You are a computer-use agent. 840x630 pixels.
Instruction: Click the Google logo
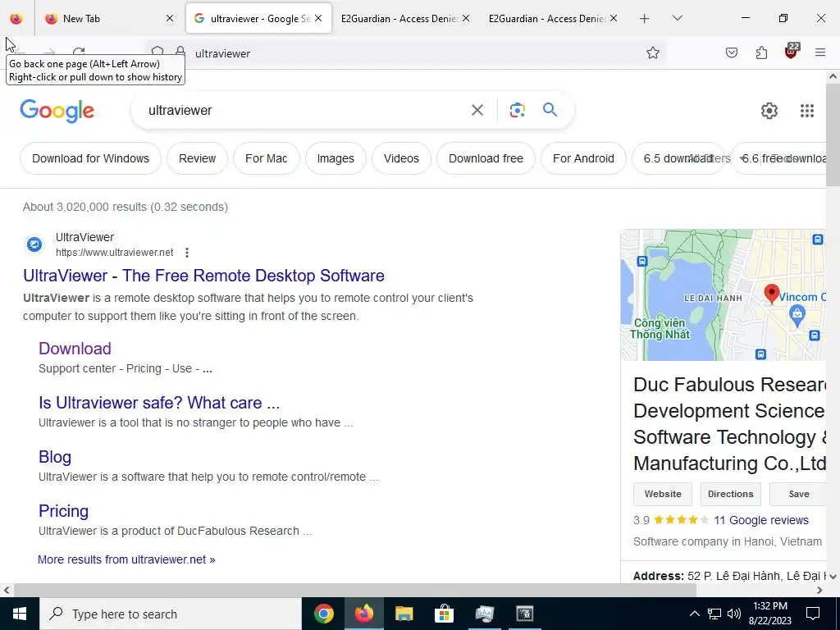coord(57,111)
